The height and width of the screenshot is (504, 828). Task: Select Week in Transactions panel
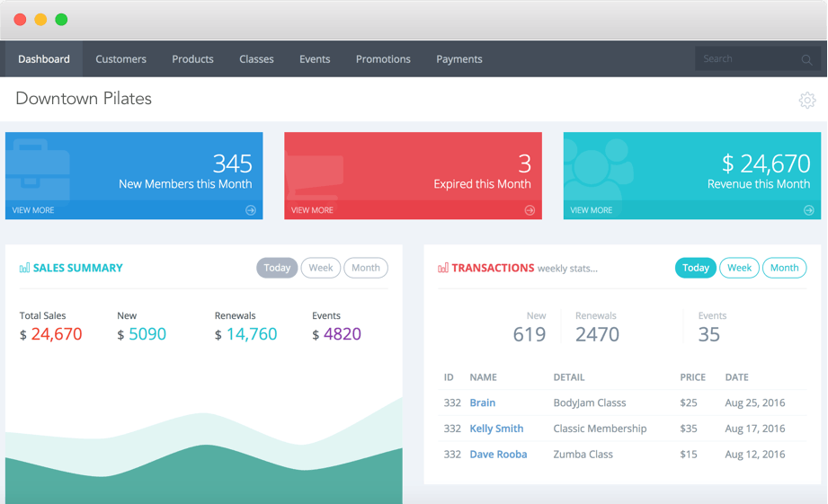coord(739,268)
